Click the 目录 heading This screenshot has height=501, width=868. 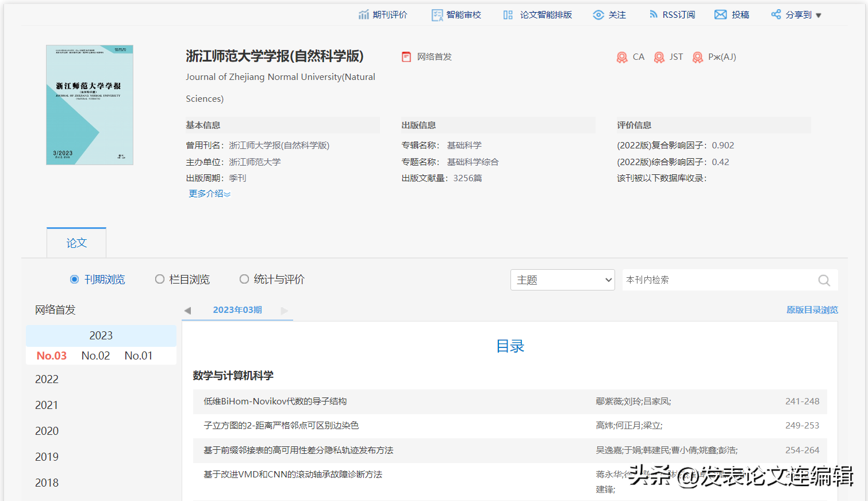tap(510, 346)
